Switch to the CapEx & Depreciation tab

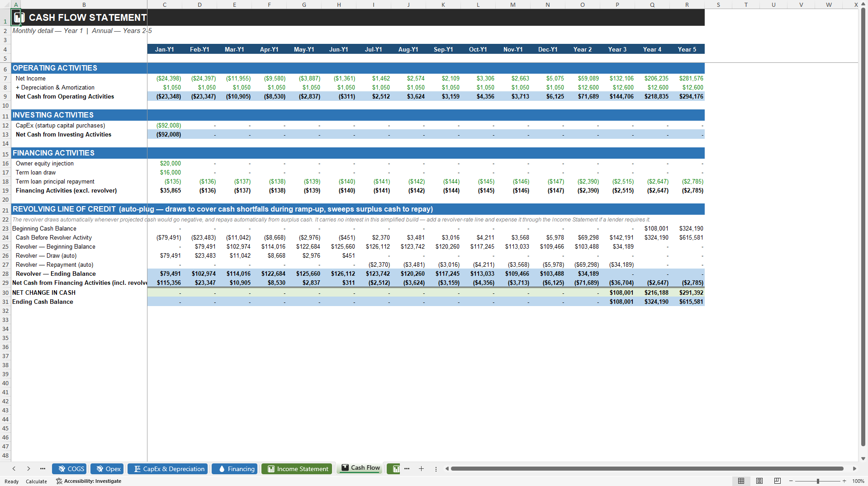pos(168,469)
